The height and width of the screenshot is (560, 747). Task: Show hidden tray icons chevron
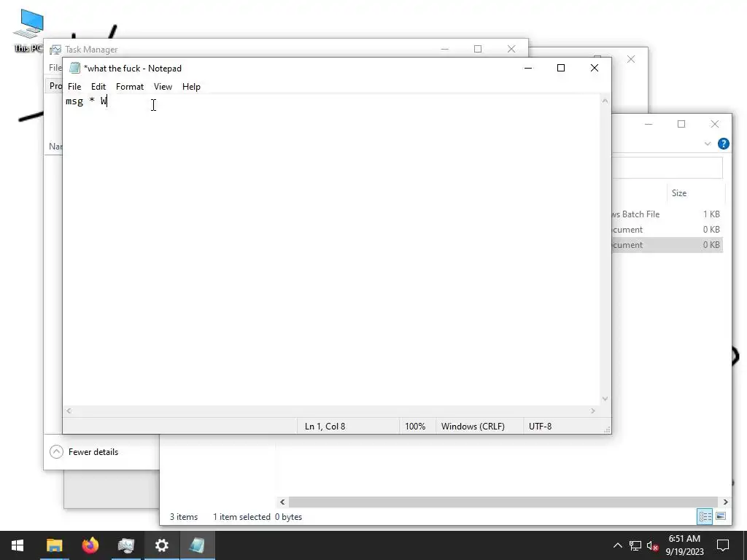coord(617,545)
